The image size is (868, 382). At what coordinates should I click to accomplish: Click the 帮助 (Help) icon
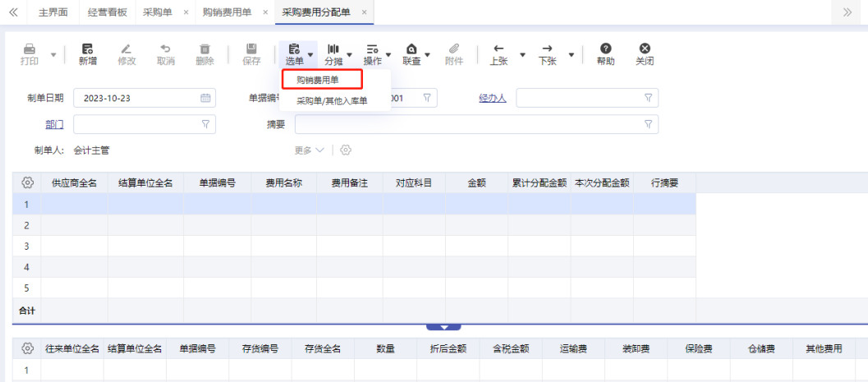click(x=605, y=54)
